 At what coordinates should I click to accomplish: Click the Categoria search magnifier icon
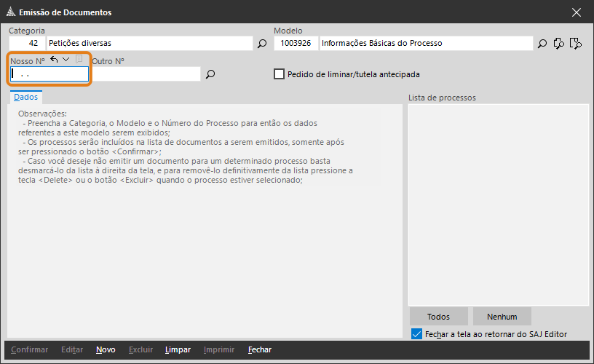click(262, 44)
